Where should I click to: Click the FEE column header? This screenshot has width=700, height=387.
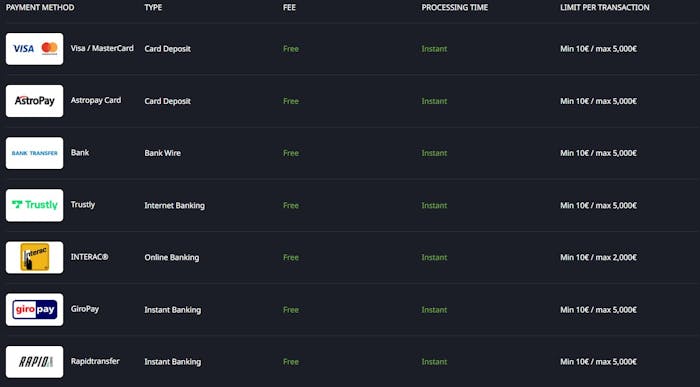pos(289,8)
